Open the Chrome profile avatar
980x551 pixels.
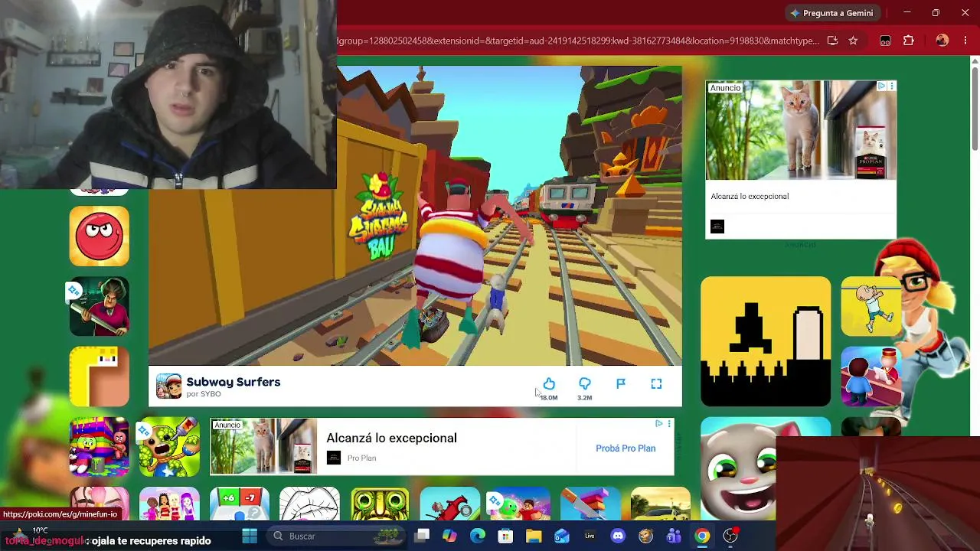click(942, 41)
